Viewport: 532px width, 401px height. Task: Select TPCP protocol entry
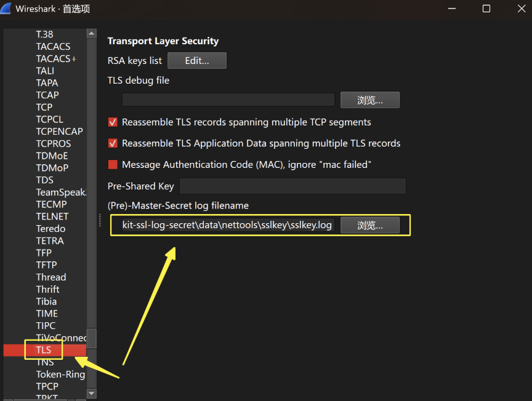(47, 386)
